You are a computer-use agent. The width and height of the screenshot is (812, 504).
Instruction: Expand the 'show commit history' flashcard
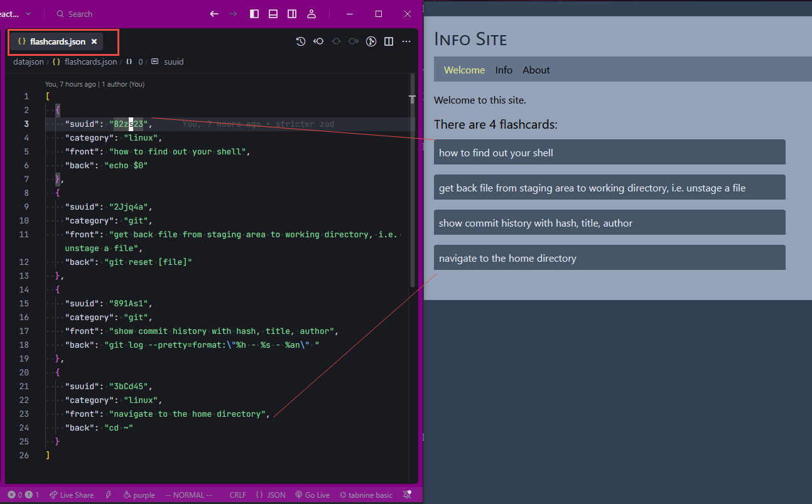click(609, 223)
